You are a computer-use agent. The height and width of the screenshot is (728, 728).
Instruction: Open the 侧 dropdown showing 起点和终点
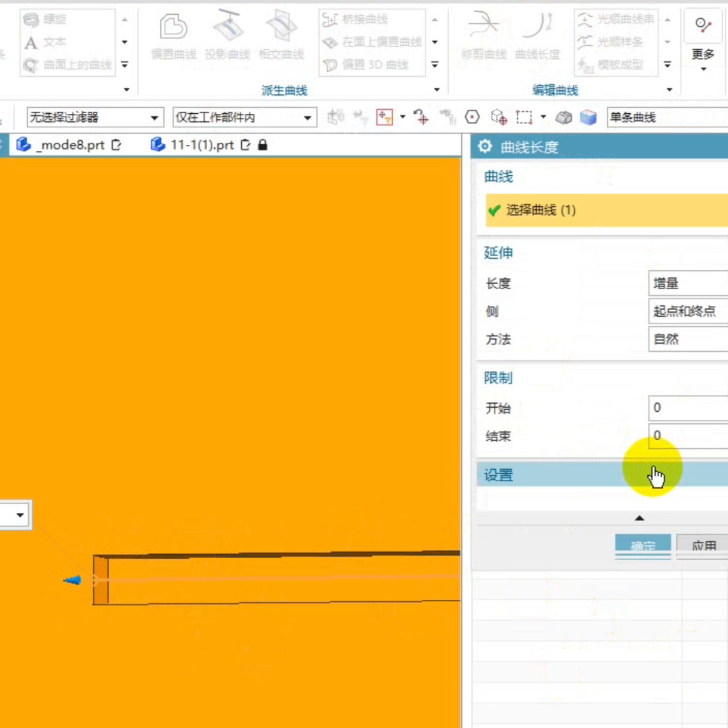[x=688, y=311]
